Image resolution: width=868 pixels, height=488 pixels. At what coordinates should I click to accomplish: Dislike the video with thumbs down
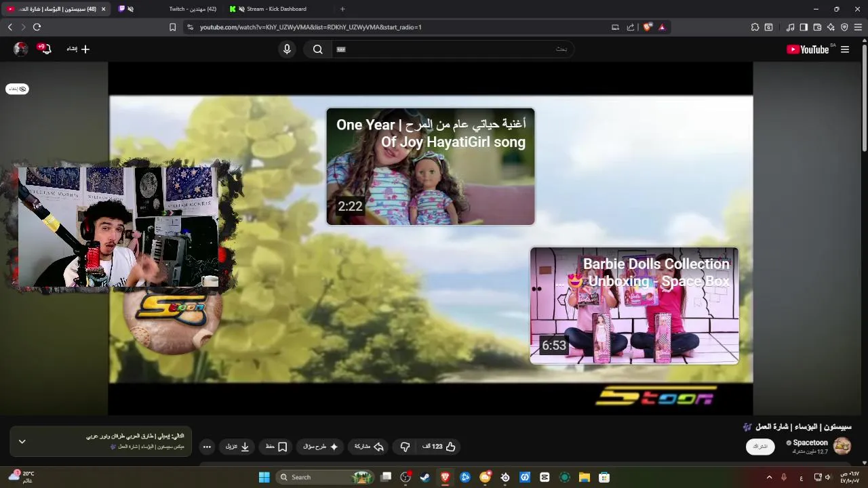point(406,447)
